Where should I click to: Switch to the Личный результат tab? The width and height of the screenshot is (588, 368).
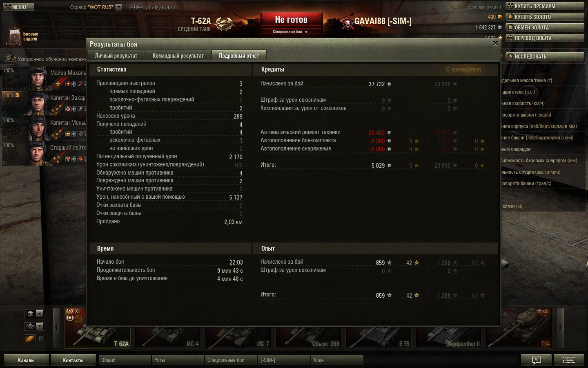click(x=116, y=56)
